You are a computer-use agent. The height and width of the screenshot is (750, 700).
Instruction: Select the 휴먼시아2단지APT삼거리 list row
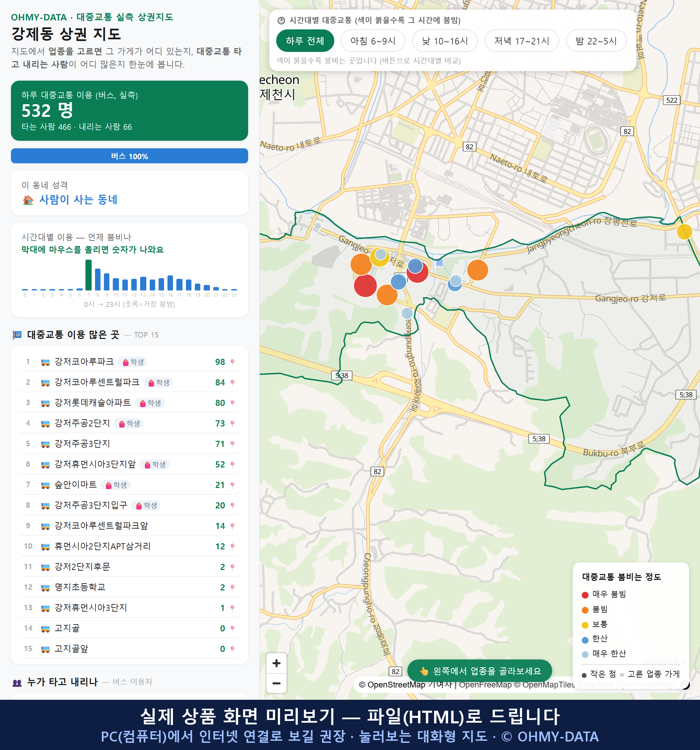point(130,547)
